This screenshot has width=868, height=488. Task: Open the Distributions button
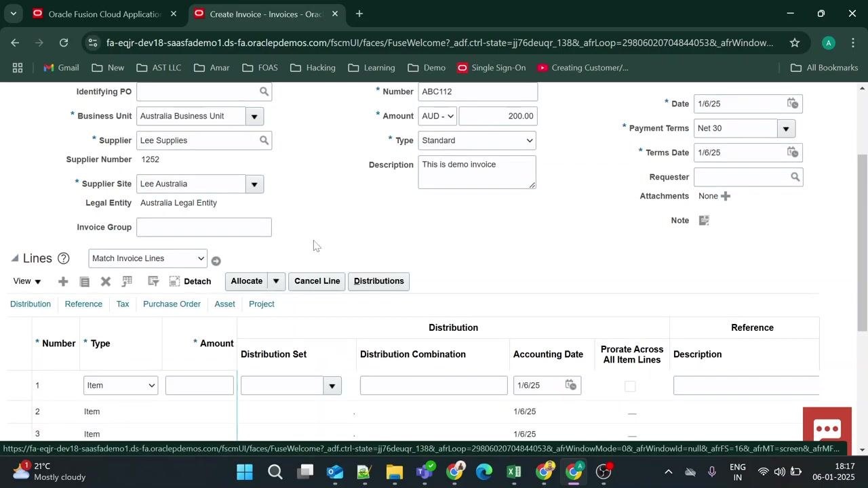coord(378,281)
